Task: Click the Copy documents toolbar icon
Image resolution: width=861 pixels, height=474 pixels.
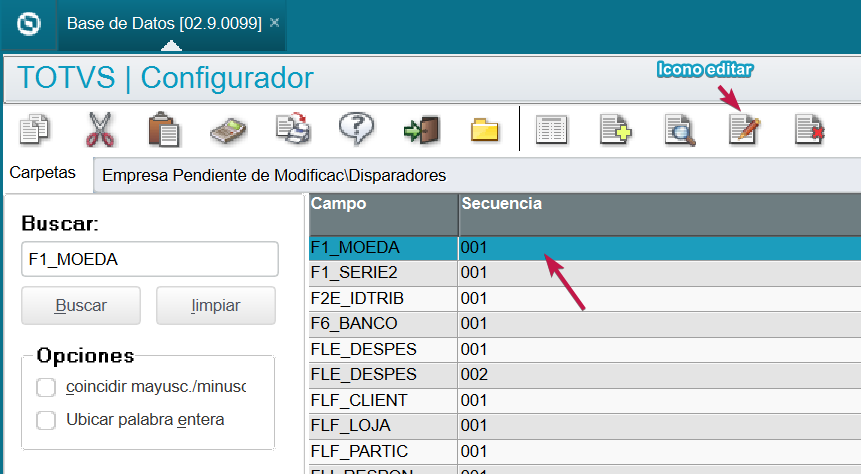Action: point(34,130)
